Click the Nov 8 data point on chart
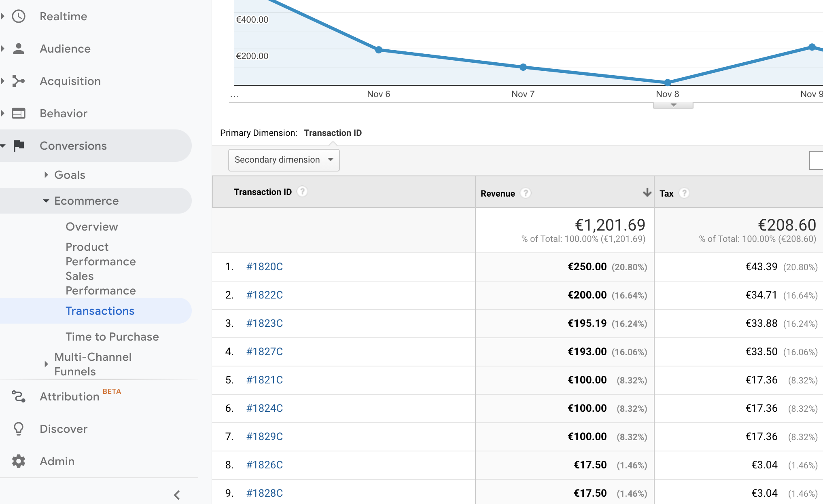The width and height of the screenshot is (823, 504). (x=668, y=83)
